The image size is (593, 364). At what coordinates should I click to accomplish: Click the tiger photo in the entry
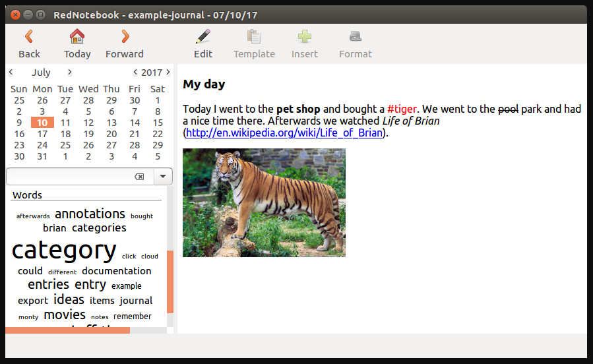264,202
